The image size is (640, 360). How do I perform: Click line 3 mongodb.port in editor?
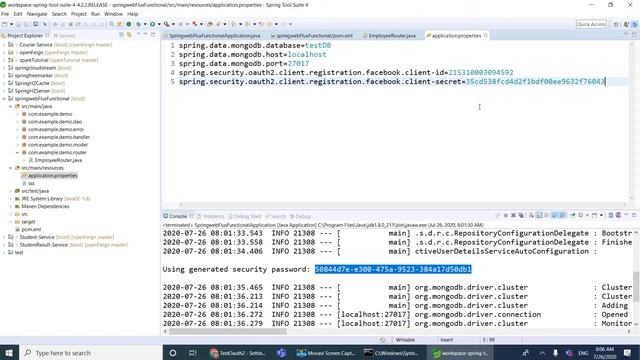[244, 63]
